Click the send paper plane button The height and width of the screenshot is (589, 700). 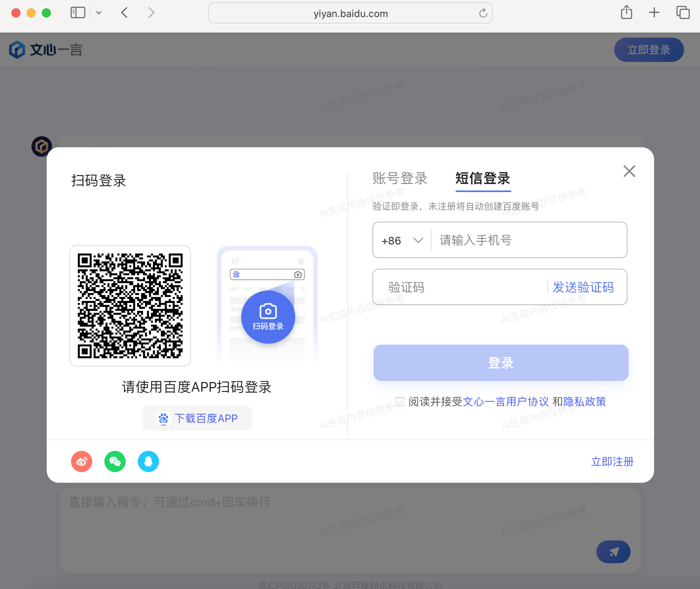tap(613, 552)
